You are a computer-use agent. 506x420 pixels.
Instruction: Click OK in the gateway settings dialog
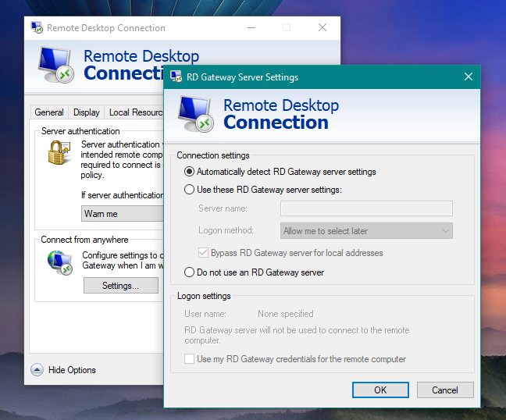(x=380, y=390)
